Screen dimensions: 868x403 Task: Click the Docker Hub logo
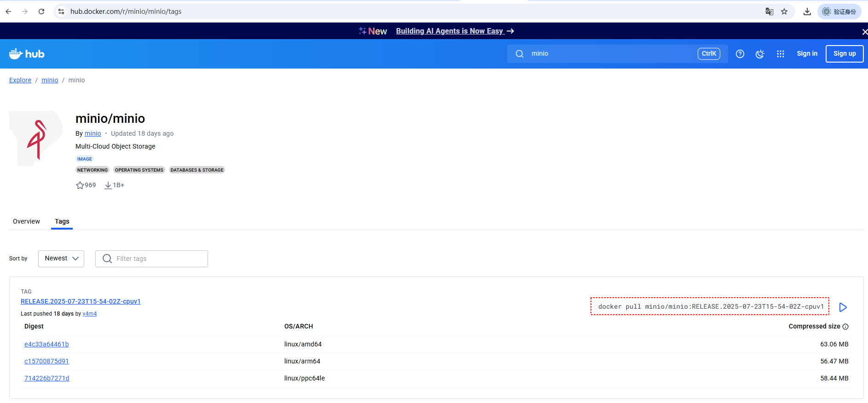[x=27, y=54]
